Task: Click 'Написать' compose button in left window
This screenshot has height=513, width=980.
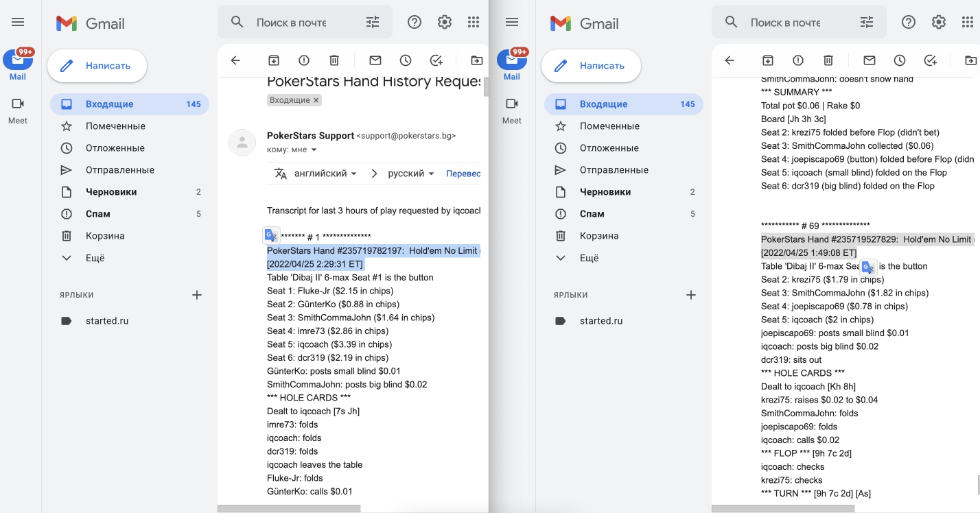Action: point(97,66)
